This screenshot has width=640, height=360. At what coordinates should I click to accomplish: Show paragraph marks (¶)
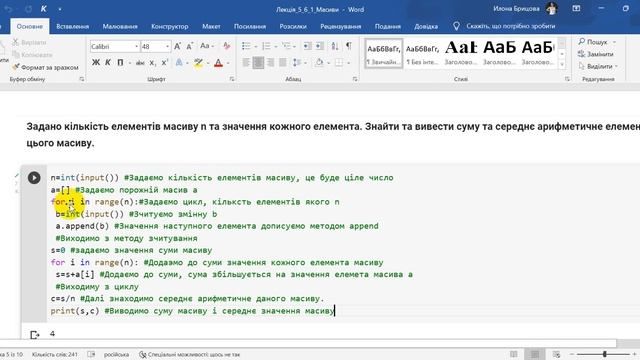point(349,46)
